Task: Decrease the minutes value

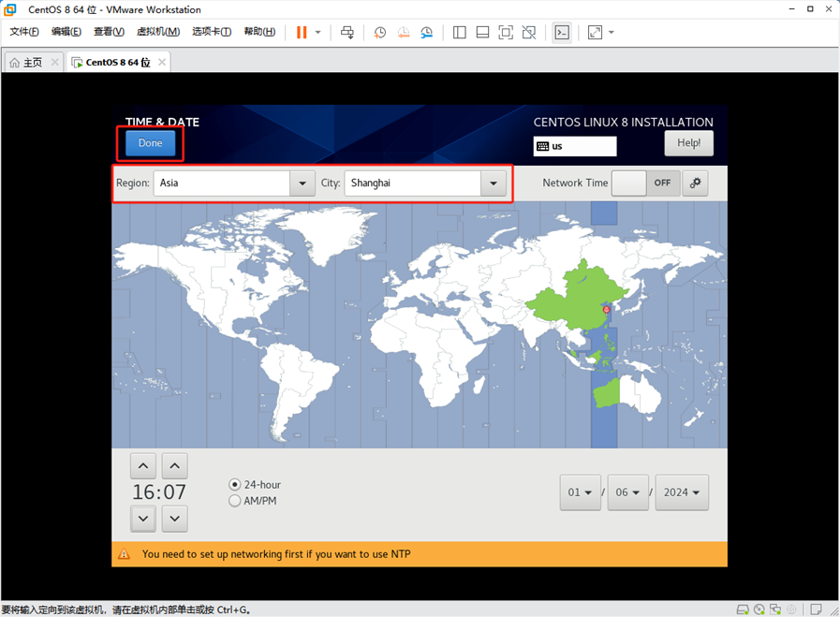Action: click(174, 519)
